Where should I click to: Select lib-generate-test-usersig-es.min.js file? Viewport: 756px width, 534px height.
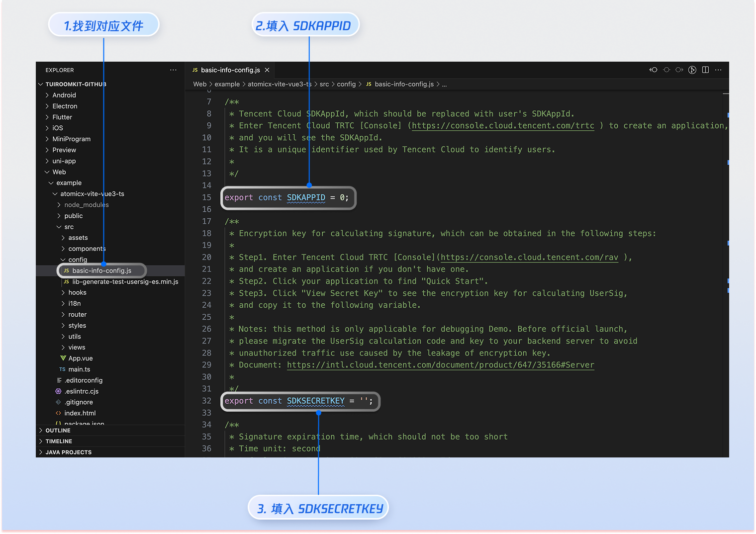[125, 282]
